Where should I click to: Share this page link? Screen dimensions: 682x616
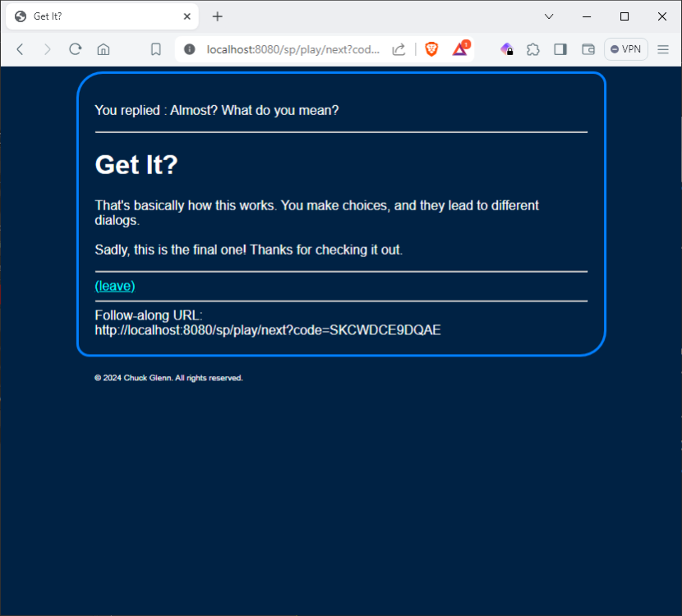(x=399, y=49)
